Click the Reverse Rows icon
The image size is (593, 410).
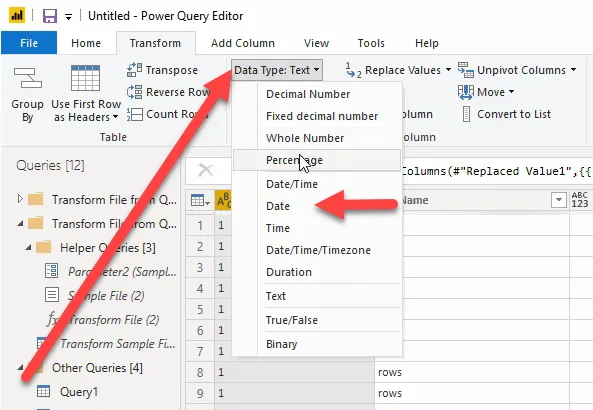click(x=134, y=92)
